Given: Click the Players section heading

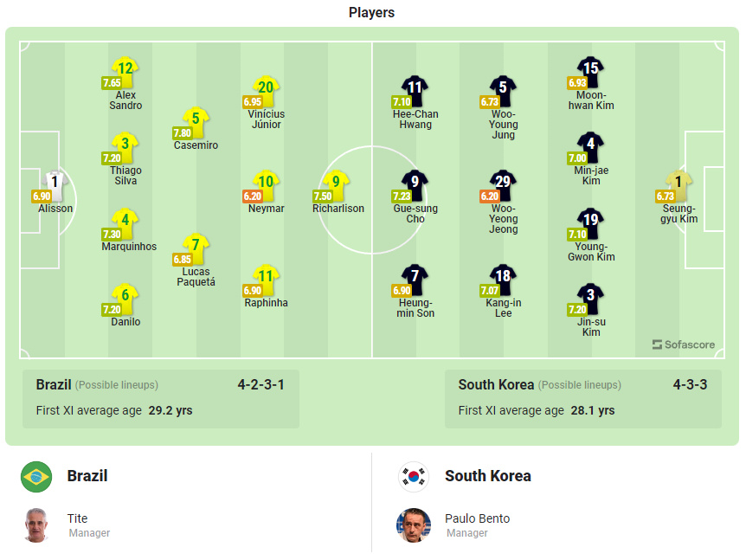Looking at the screenshot, I should tap(371, 12).
